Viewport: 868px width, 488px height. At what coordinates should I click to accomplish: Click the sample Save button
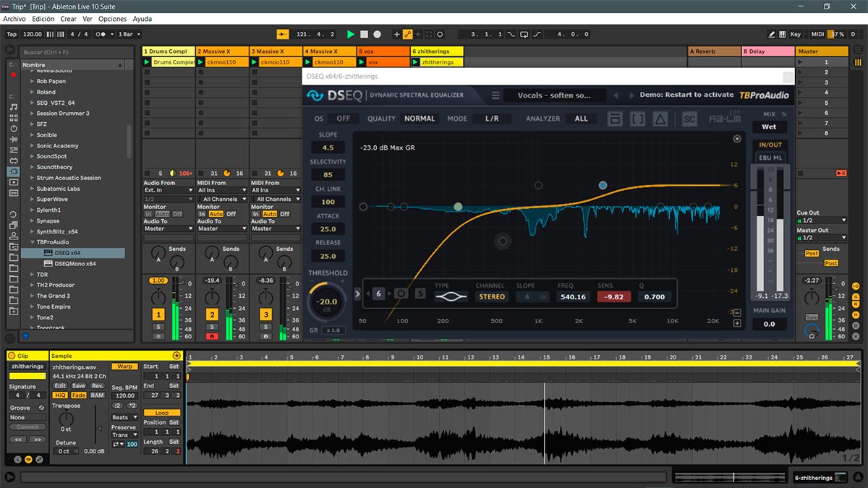[x=78, y=386]
